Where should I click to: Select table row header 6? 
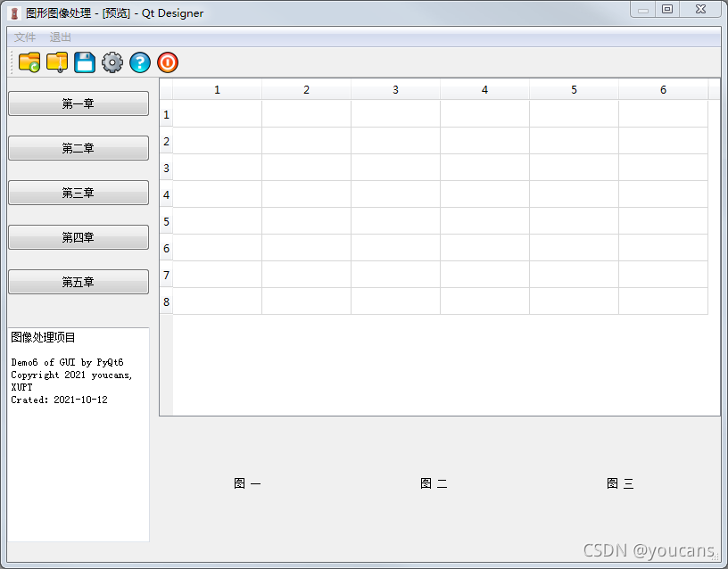tap(166, 248)
